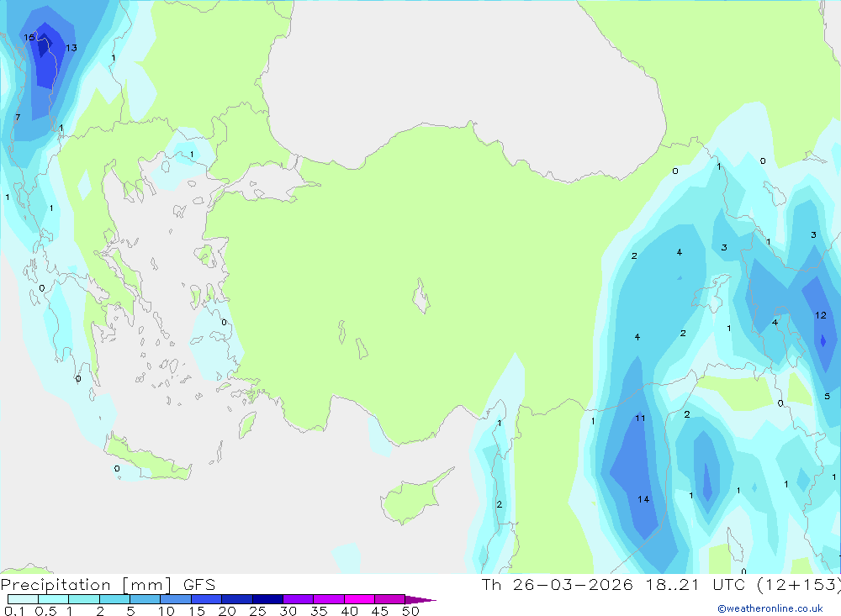The height and width of the screenshot is (616, 841).
Task: Click the legend label "45"
Action: tap(380, 611)
